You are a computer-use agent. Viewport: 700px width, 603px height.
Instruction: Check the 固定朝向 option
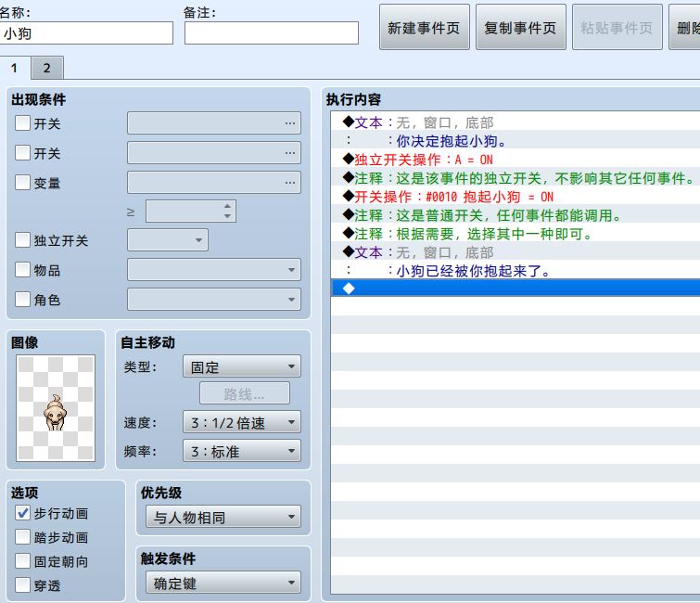[22, 561]
